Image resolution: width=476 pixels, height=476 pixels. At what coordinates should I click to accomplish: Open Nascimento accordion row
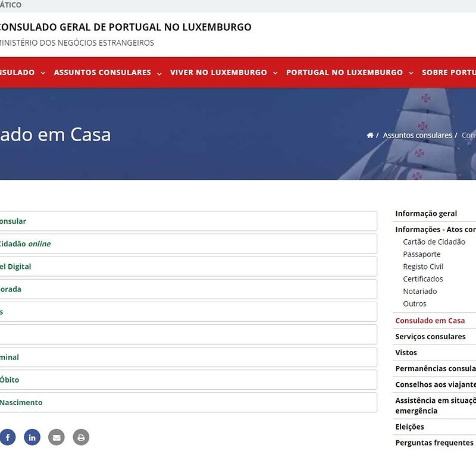[x=188, y=403]
